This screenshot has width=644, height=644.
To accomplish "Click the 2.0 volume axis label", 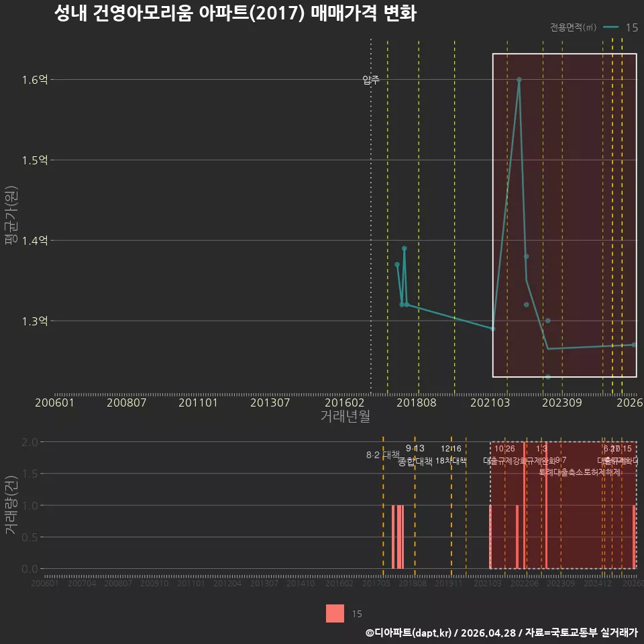I will tap(30, 442).
